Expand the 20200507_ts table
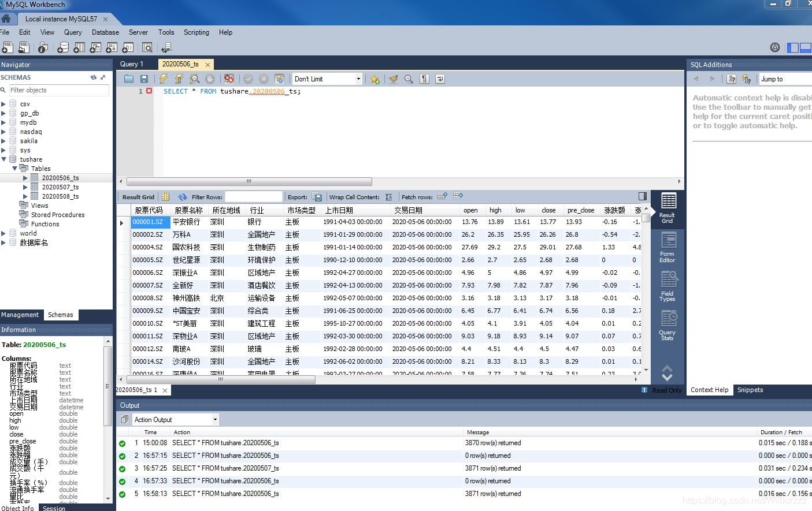 pos(25,187)
